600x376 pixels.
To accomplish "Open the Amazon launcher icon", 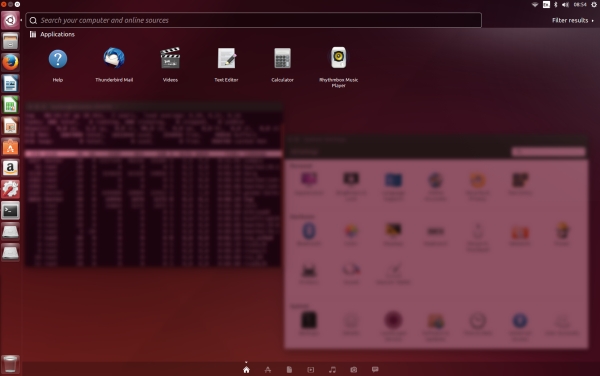I will (10, 168).
